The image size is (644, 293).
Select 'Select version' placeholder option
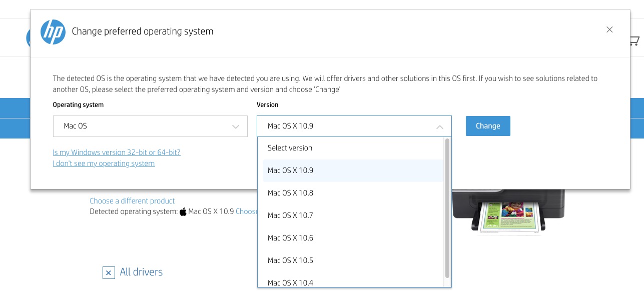pyautogui.click(x=290, y=148)
